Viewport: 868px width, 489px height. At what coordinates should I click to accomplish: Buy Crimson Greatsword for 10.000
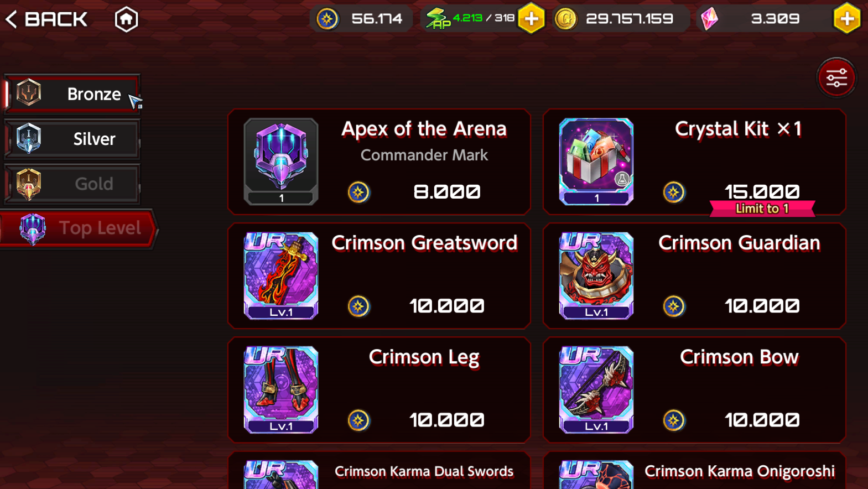tap(380, 275)
